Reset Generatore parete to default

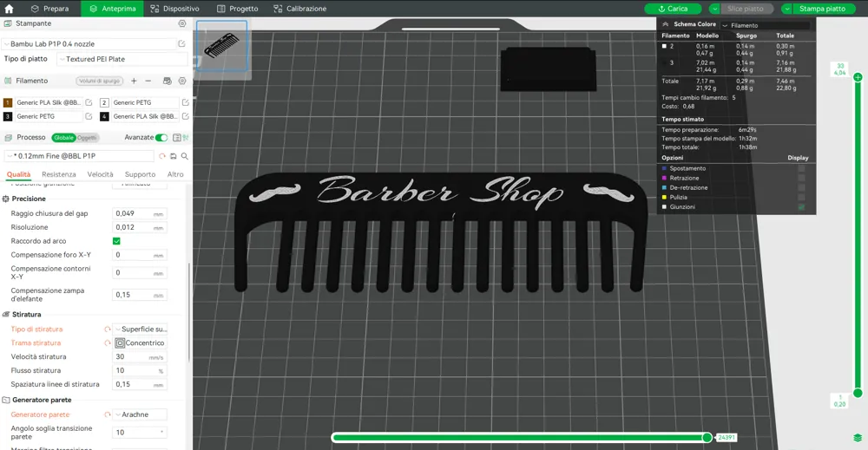click(108, 414)
